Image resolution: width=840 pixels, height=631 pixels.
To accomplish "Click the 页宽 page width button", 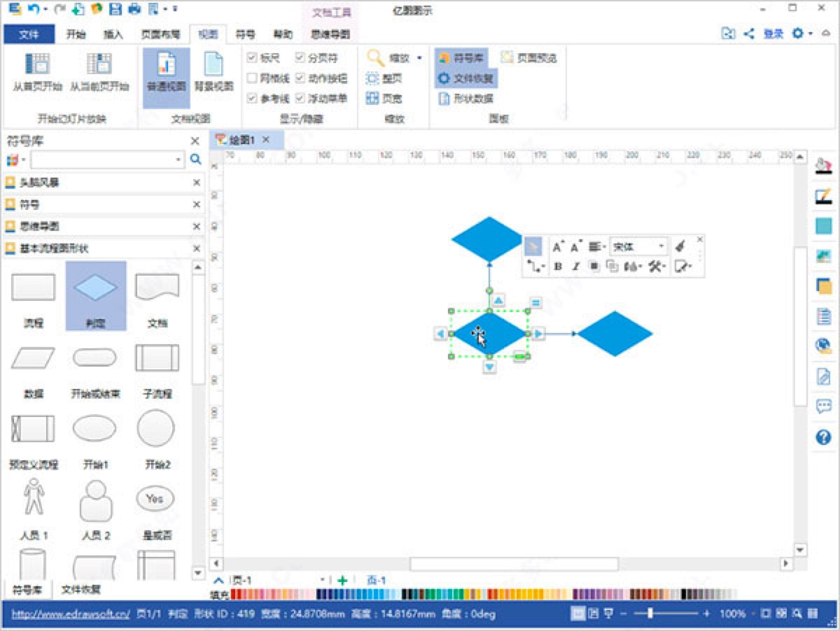I will (x=385, y=99).
